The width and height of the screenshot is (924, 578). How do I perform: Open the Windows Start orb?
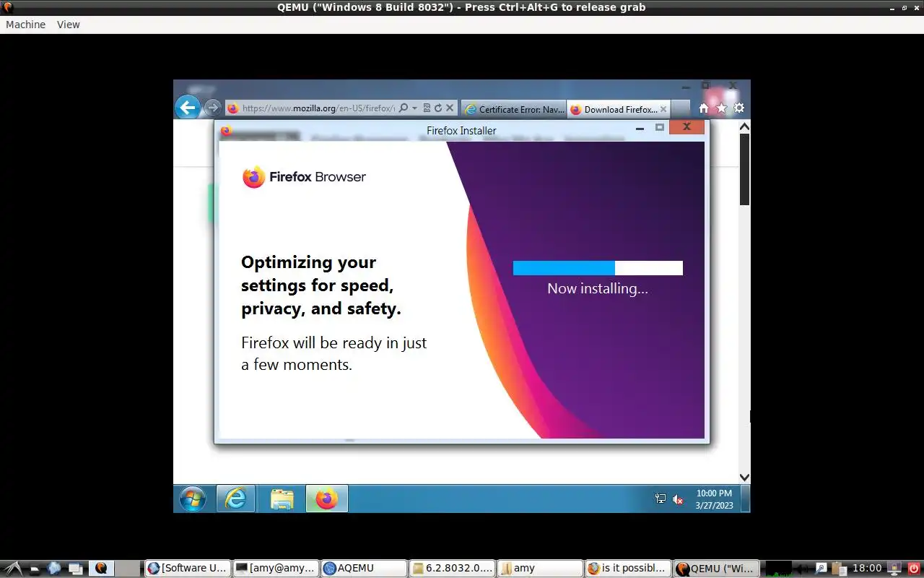193,499
